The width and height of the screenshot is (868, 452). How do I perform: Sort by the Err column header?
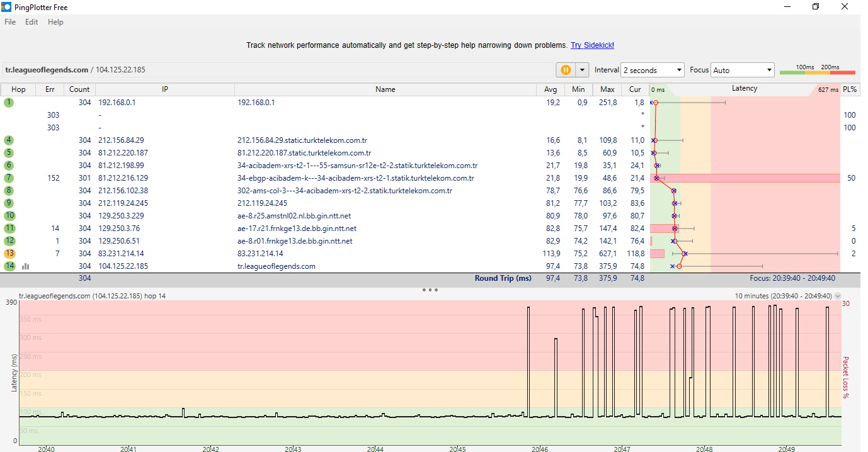click(x=50, y=89)
